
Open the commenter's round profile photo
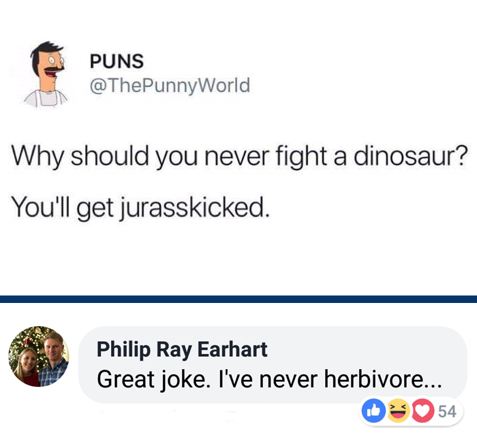click(39, 357)
